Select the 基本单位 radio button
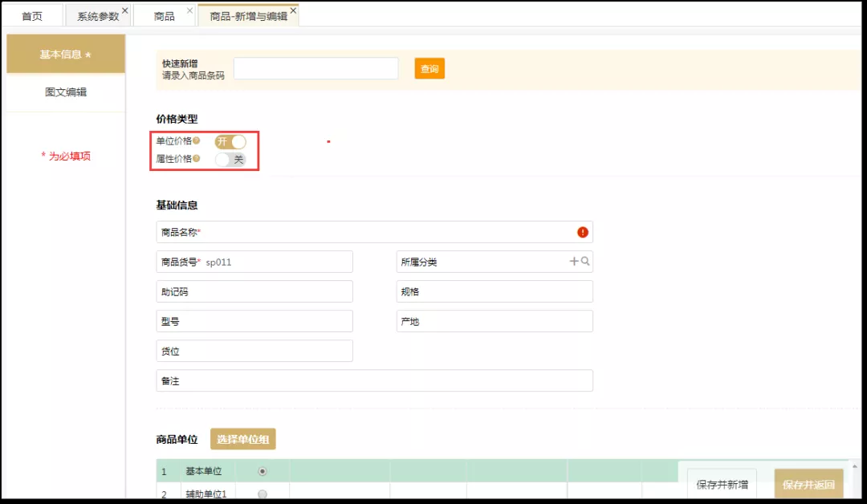The image size is (867, 504). (x=263, y=471)
